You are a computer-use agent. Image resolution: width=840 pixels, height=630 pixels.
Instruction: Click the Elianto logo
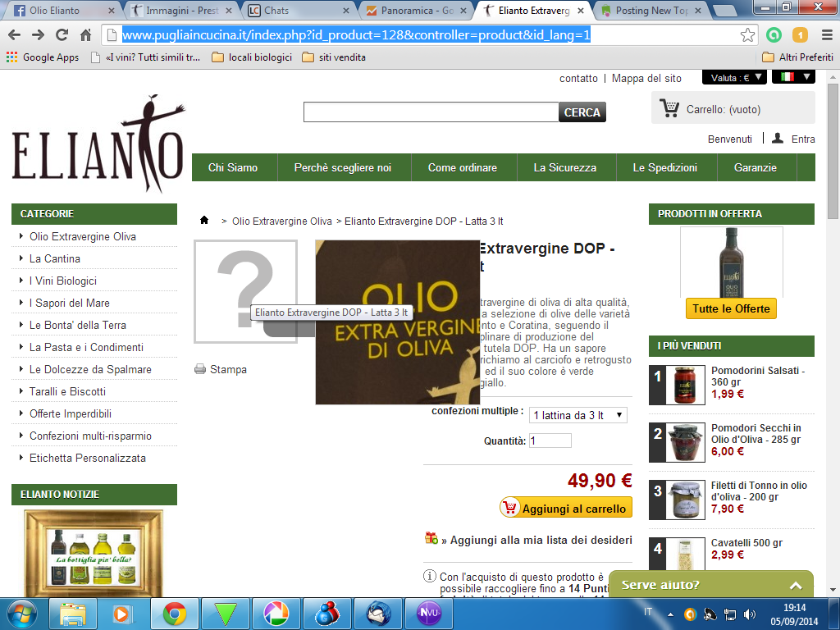pyautogui.click(x=98, y=144)
